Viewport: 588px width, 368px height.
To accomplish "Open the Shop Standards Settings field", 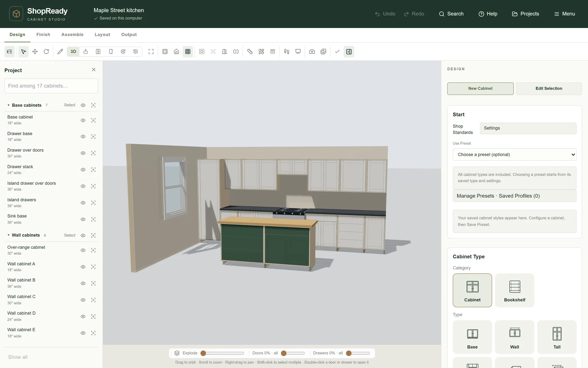I will click(x=528, y=128).
